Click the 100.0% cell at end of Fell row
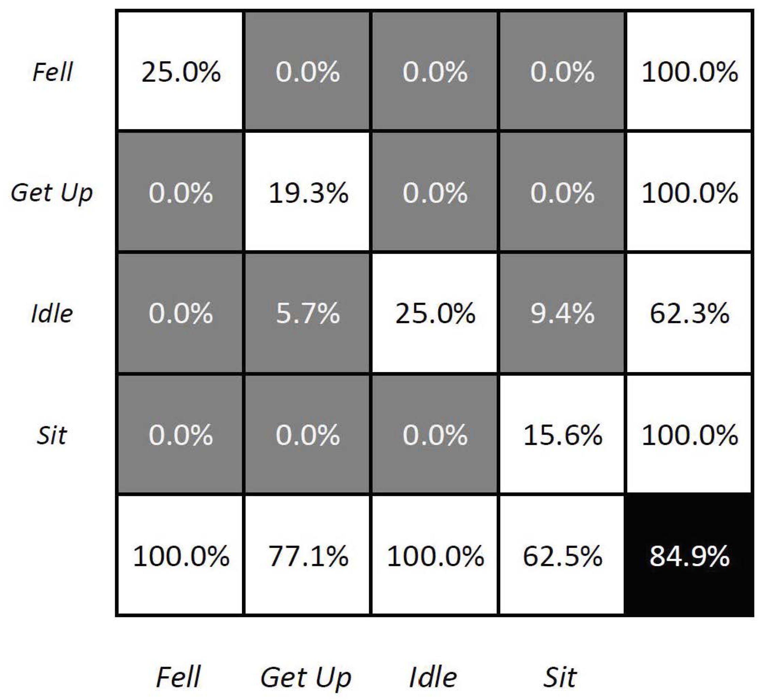The height and width of the screenshot is (700, 766). [x=689, y=72]
